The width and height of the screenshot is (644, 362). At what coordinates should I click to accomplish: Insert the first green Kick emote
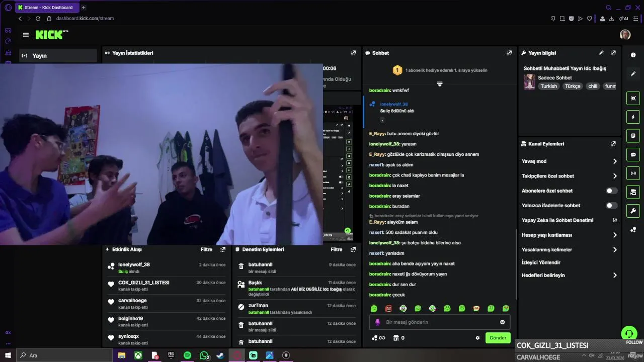[x=374, y=308]
